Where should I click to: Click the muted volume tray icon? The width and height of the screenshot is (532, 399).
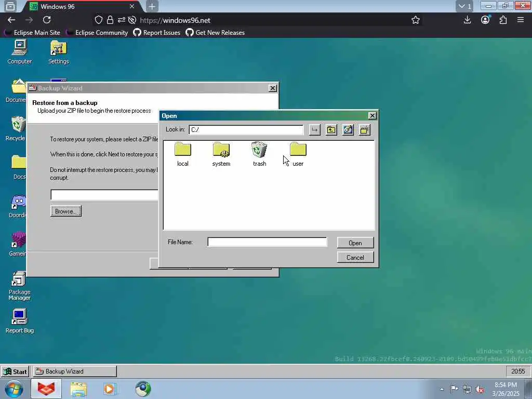point(480,389)
